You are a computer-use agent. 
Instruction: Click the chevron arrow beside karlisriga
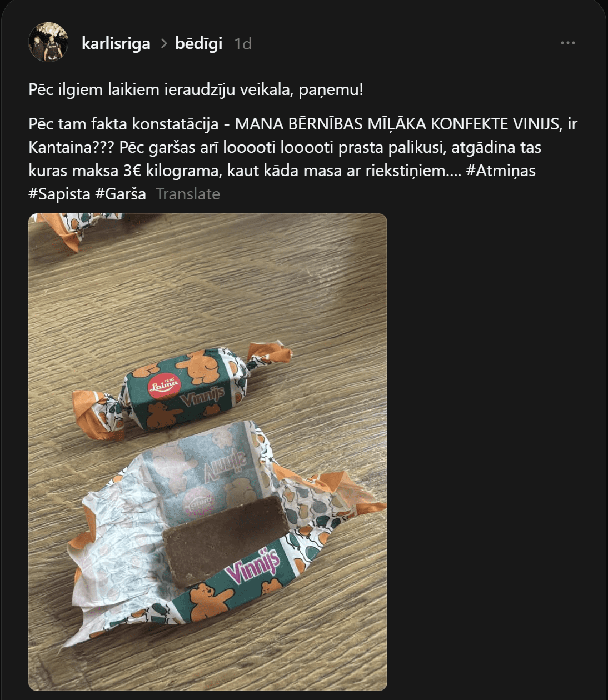coord(163,43)
